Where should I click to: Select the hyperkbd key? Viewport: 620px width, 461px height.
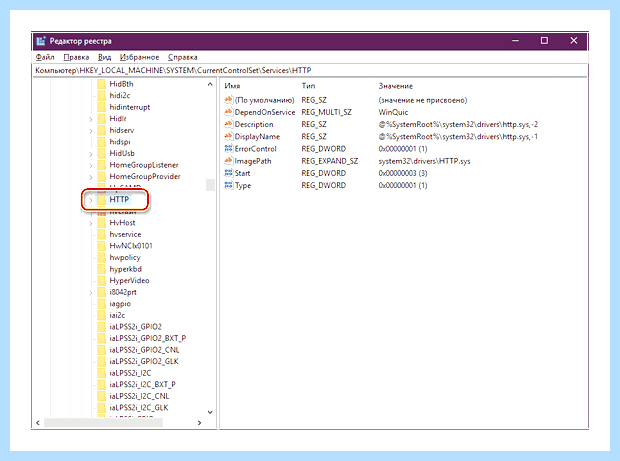(x=125, y=269)
